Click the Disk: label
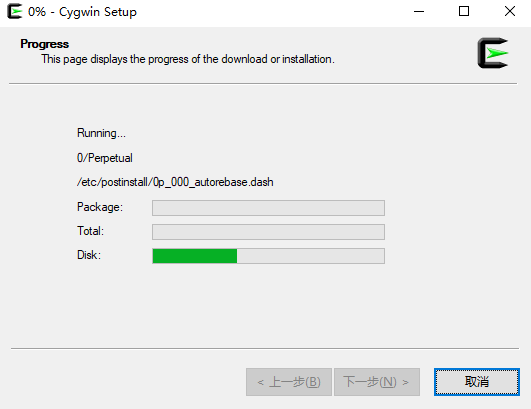Image resolution: width=531 pixels, height=409 pixels. [89, 255]
